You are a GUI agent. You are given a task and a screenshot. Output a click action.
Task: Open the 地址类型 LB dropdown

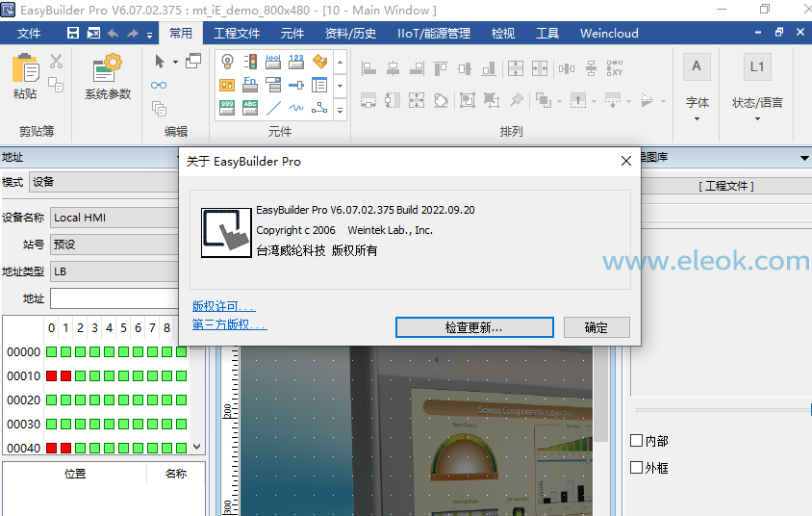114,271
